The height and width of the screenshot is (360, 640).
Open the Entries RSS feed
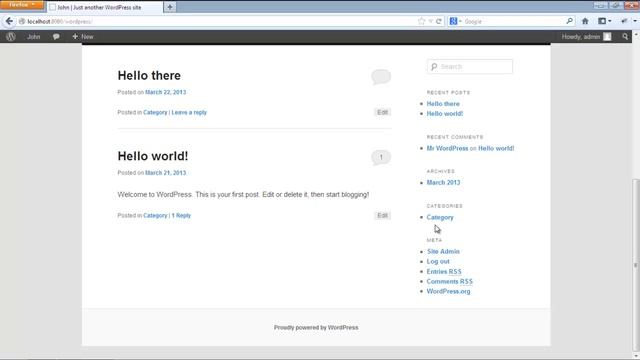(444, 271)
